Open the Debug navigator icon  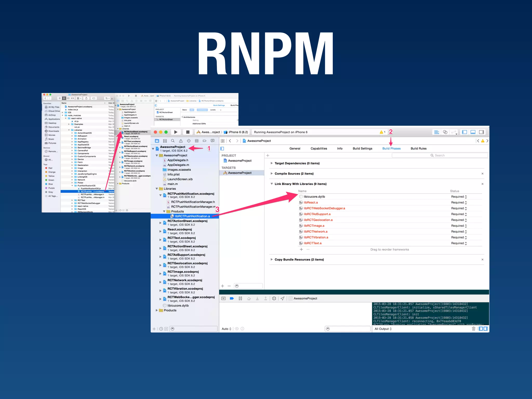click(x=197, y=141)
